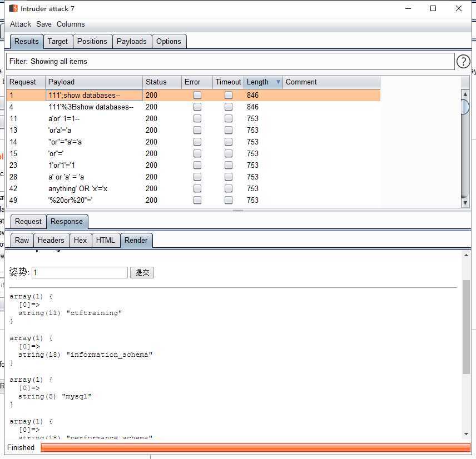The height and width of the screenshot is (459, 476).
Task: Toggle Error checkbox for request 13
Action: (x=197, y=130)
